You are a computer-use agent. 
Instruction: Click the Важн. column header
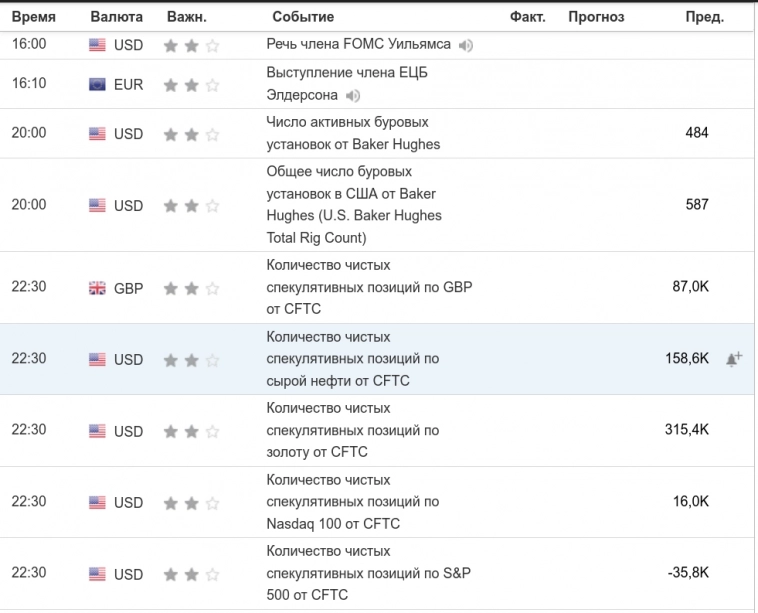click(x=187, y=17)
